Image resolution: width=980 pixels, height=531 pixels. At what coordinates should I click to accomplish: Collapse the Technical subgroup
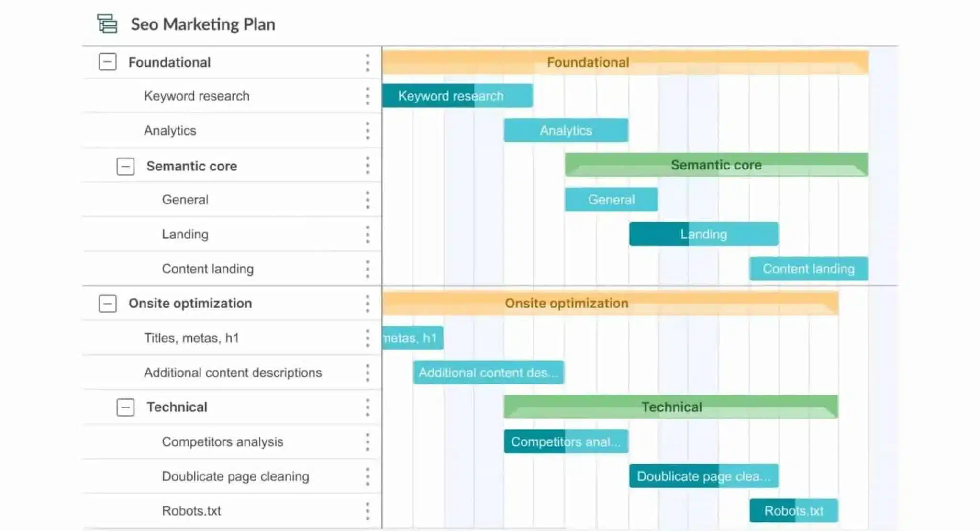click(125, 407)
